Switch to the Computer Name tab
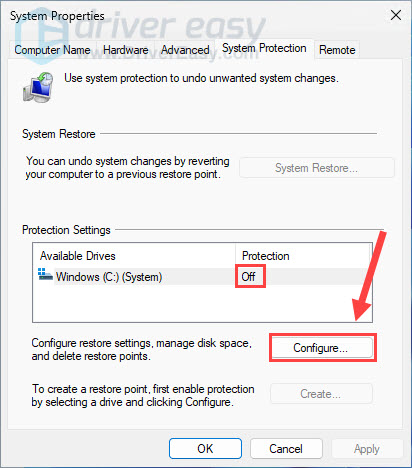This screenshot has height=468, width=412. (x=52, y=50)
